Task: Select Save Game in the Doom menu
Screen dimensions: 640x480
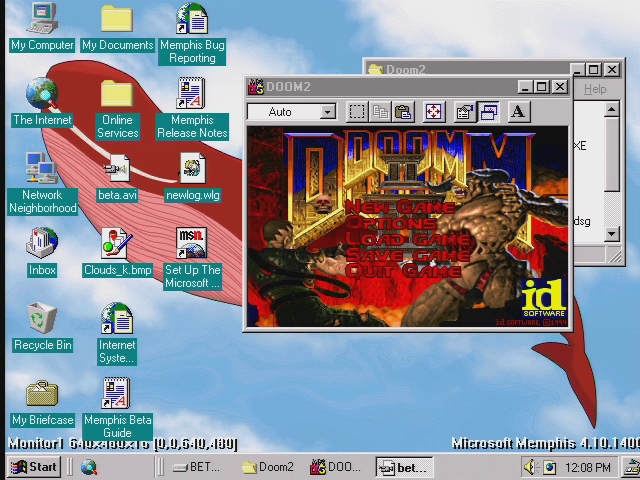Action: coord(408,255)
